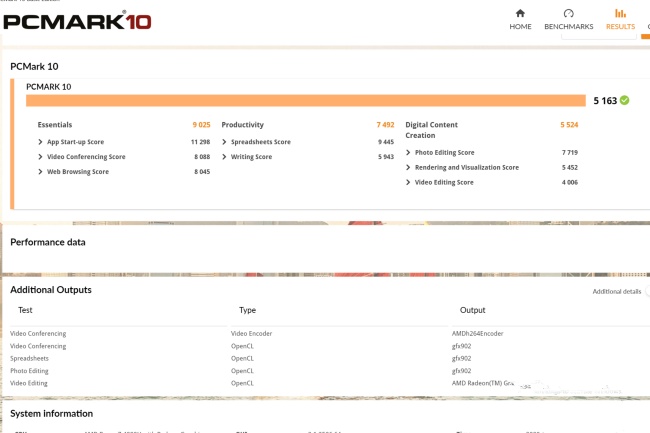Switch to the HOME tab label
650x433 pixels.
click(x=520, y=27)
